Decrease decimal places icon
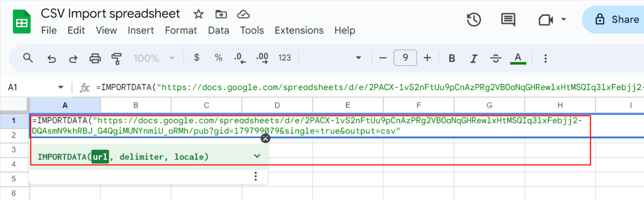The width and height of the screenshot is (644, 200). tap(240, 59)
